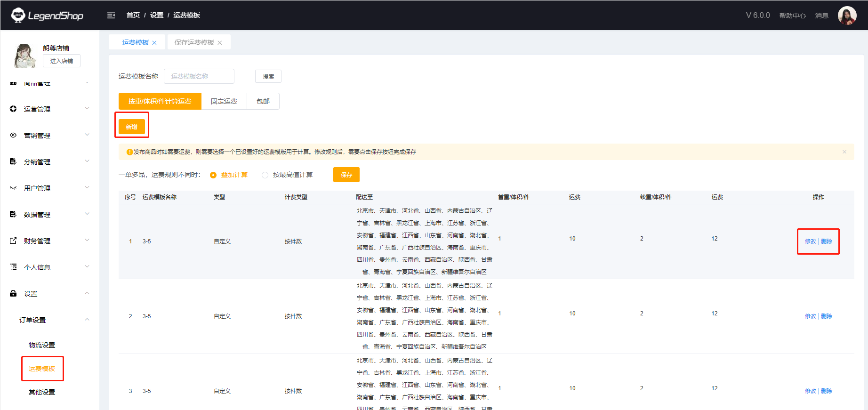Viewport: 868px width, 410px height.
Task: Click the LegendShop logo
Action: coord(48,15)
